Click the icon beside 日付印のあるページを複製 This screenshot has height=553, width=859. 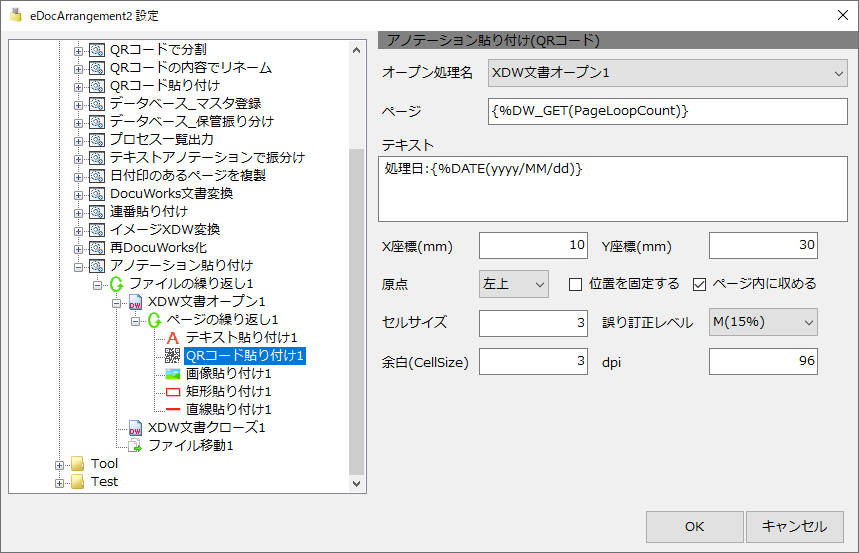pyautogui.click(x=97, y=176)
